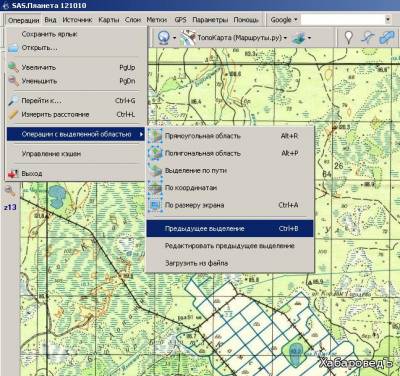Click Предыдущее выделение menu entry
This screenshot has height=376, width=400.
(230, 229)
